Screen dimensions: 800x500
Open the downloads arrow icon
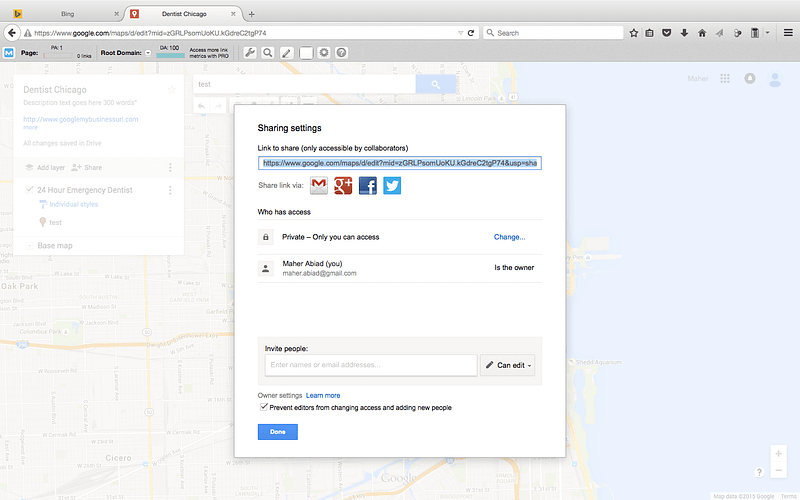tap(684, 33)
